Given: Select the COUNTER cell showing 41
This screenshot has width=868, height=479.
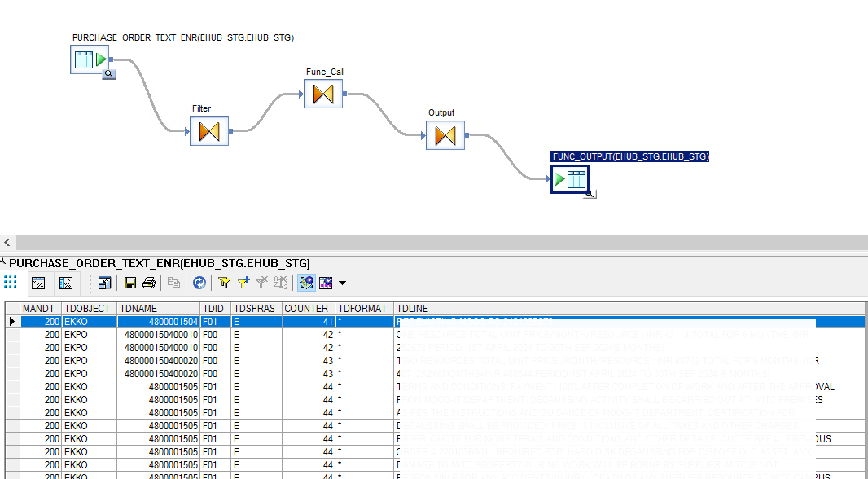Looking at the screenshot, I should point(309,322).
